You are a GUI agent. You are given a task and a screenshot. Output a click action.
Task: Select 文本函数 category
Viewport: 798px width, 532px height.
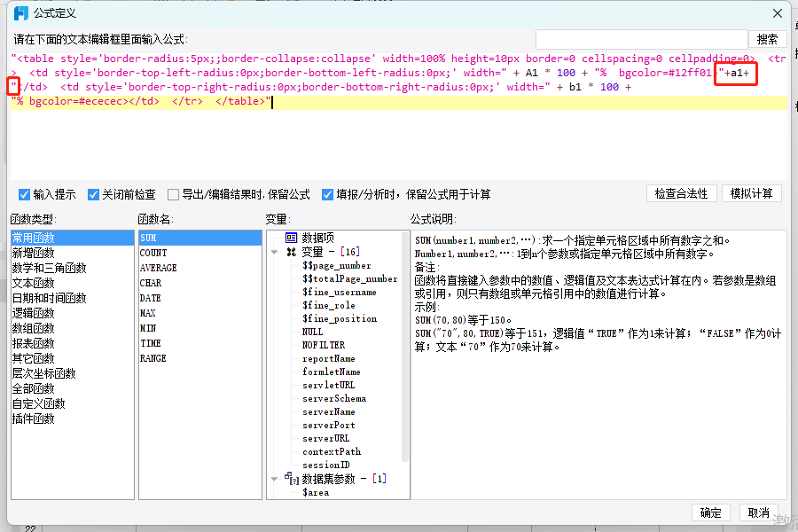[73, 283]
